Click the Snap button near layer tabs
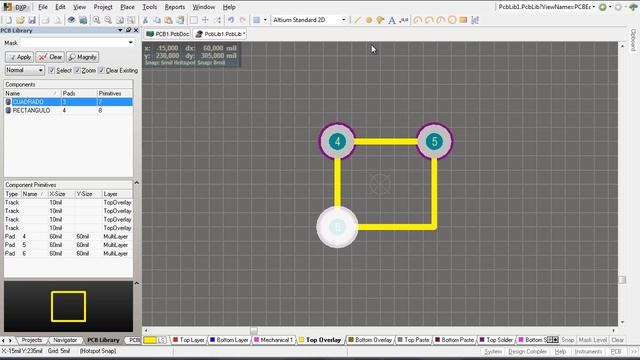 (567, 340)
